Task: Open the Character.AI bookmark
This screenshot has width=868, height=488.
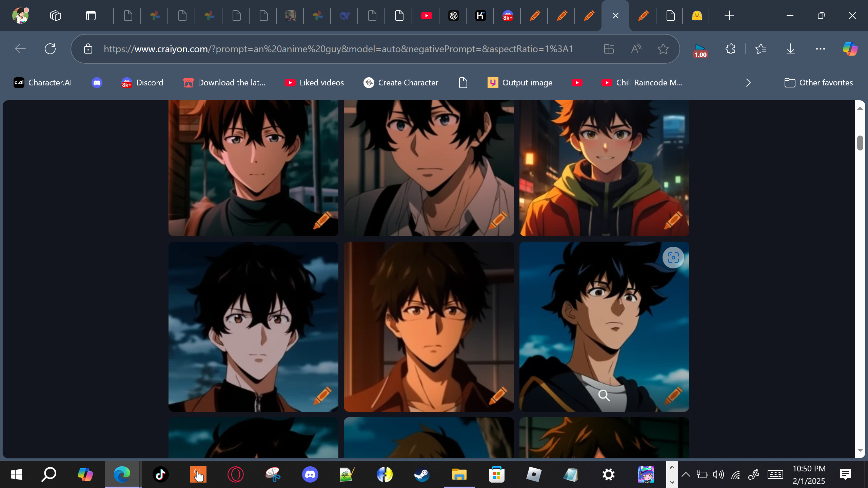Action: (x=43, y=83)
